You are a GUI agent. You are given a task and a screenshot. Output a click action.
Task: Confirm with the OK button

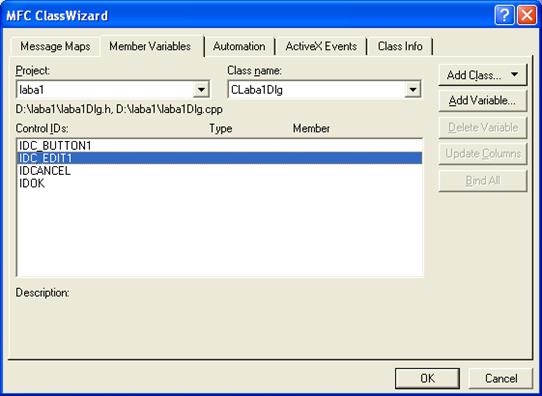click(x=427, y=378)
